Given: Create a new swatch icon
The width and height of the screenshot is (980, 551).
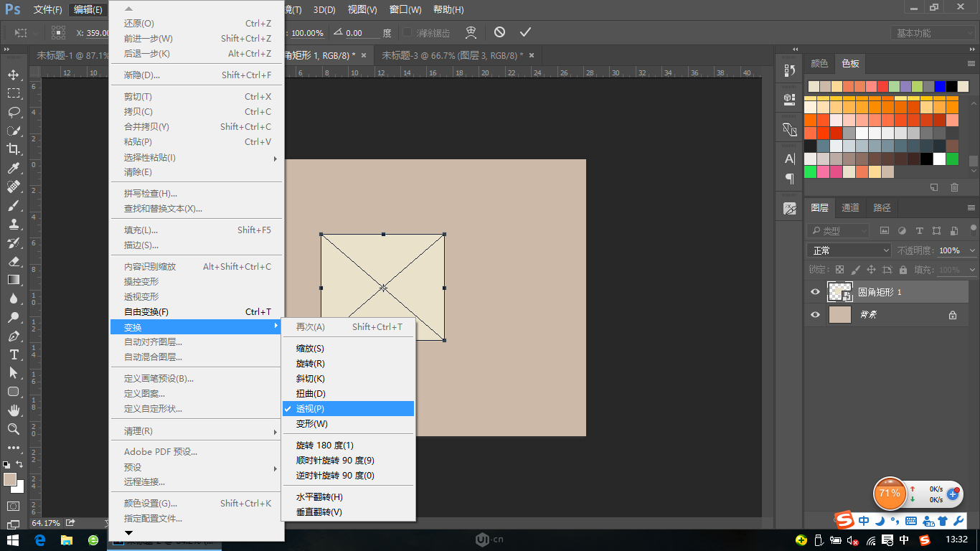Looking at the screenshot, I should coord(934,187).
